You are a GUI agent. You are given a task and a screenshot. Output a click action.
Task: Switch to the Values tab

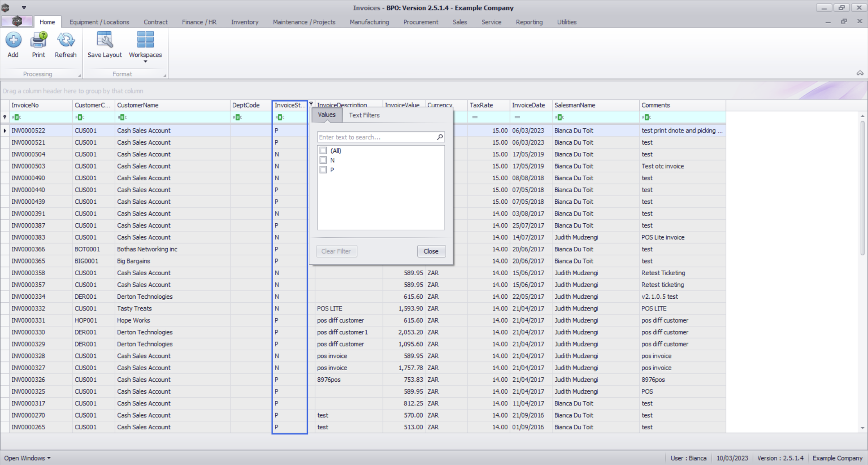[x=326, y=115]
